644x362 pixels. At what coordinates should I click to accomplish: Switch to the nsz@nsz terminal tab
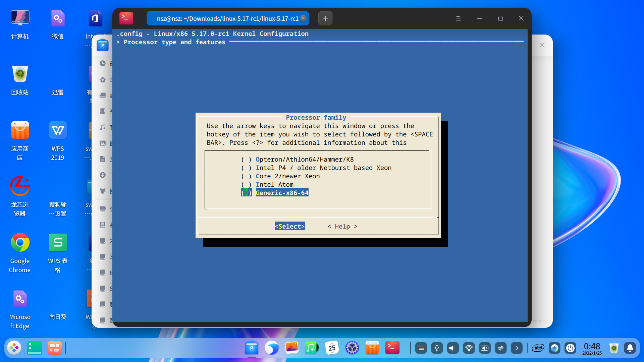point(227,18)
